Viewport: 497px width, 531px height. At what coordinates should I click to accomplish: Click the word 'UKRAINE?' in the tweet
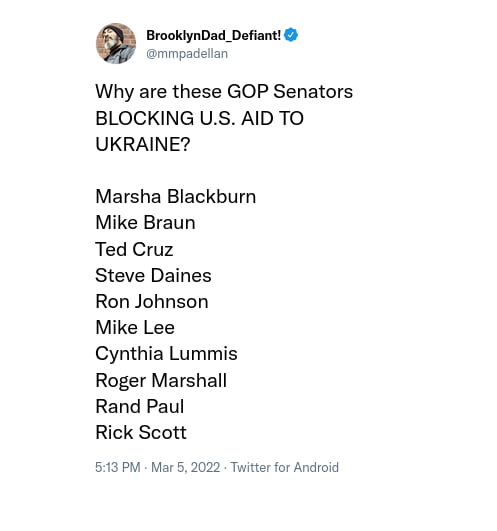pos(143,144)
